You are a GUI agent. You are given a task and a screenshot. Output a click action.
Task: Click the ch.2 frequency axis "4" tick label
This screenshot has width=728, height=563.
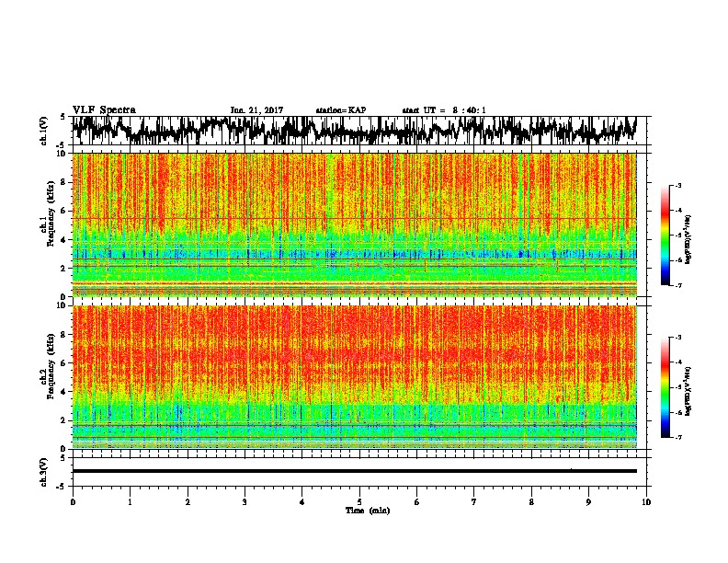click(x=64, y=392)
